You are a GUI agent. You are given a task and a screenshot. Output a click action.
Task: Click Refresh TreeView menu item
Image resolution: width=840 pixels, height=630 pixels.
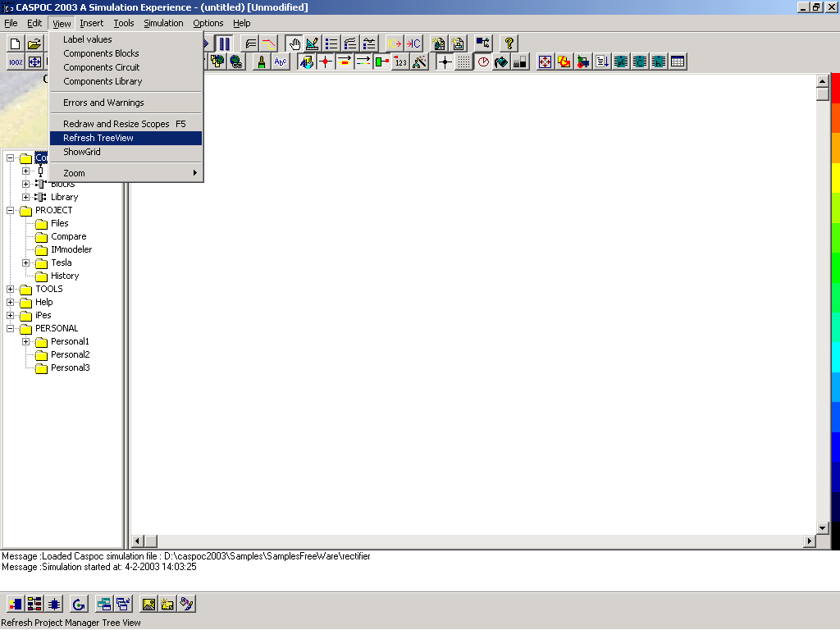(126, 138)
